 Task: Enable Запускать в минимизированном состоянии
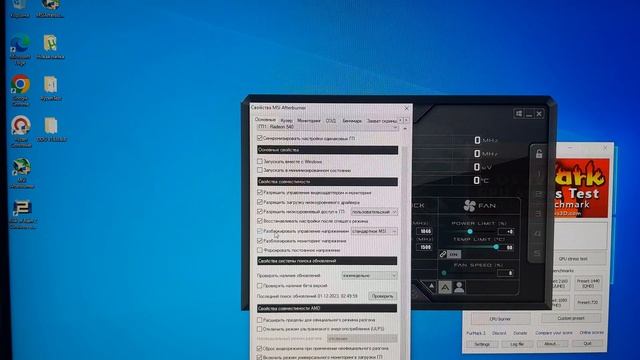pyautogui.click(x=260, y=170)
